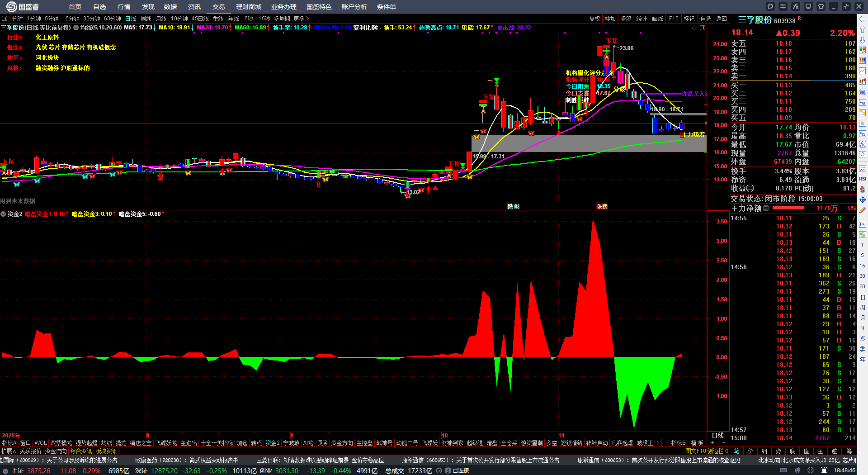
Task: Switch to the 周线 period tab
Action: click(x=146, y=19)
